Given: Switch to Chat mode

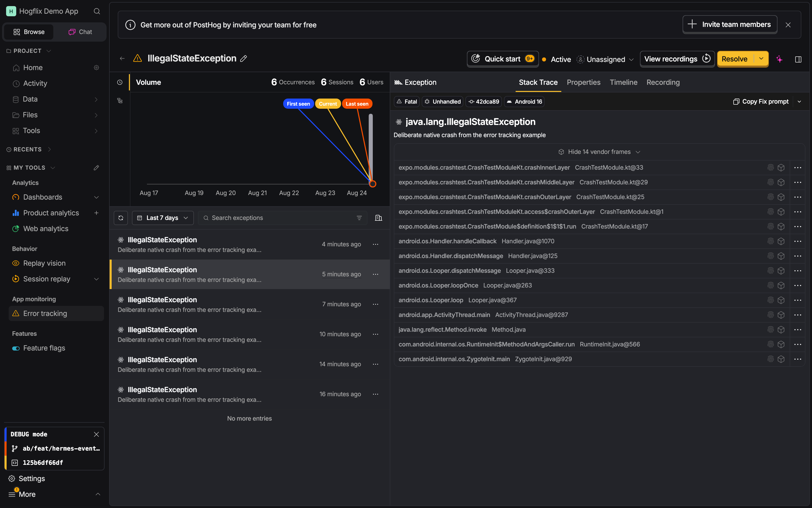Looking at the screenshot, I should pyautogui.click(x=80, y=32).
